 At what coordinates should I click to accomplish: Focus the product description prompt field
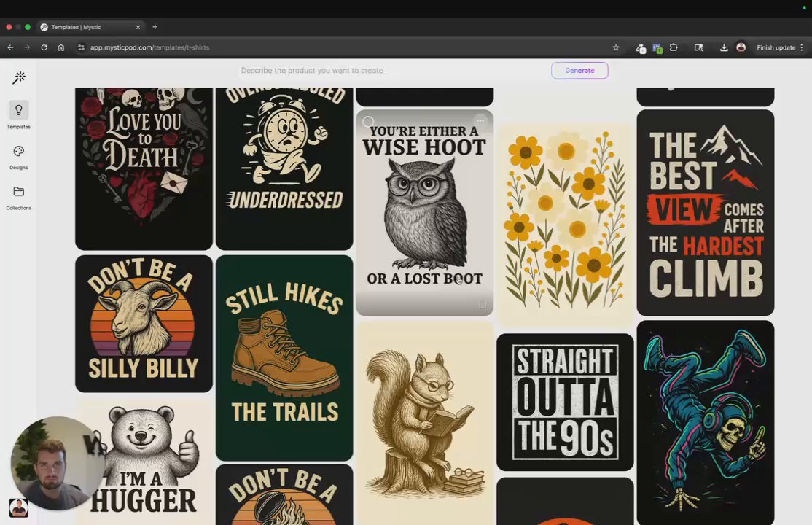391,71
